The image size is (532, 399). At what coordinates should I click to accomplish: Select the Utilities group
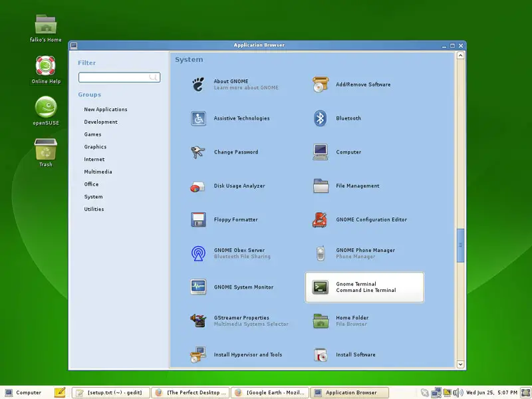[94, 209]
